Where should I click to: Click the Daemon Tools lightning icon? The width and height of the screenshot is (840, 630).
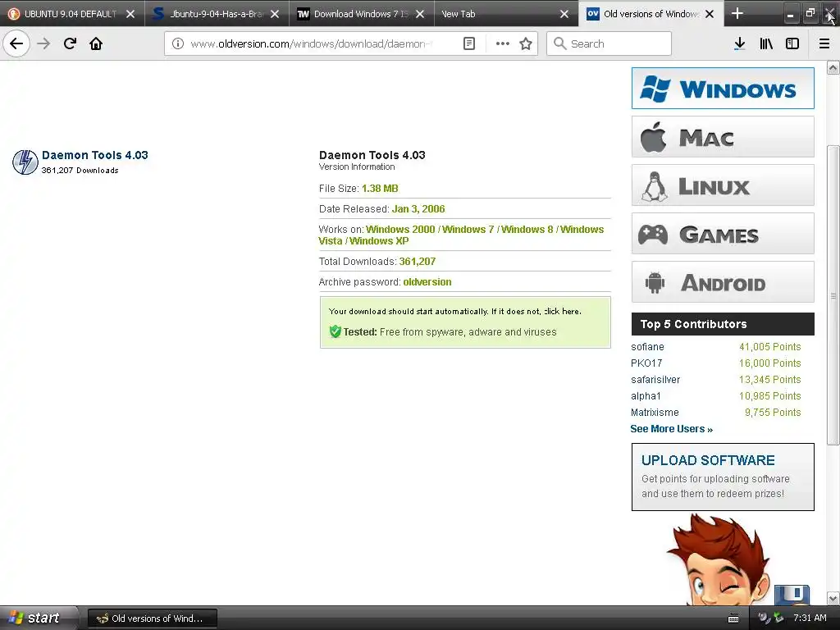coord(25,162)
